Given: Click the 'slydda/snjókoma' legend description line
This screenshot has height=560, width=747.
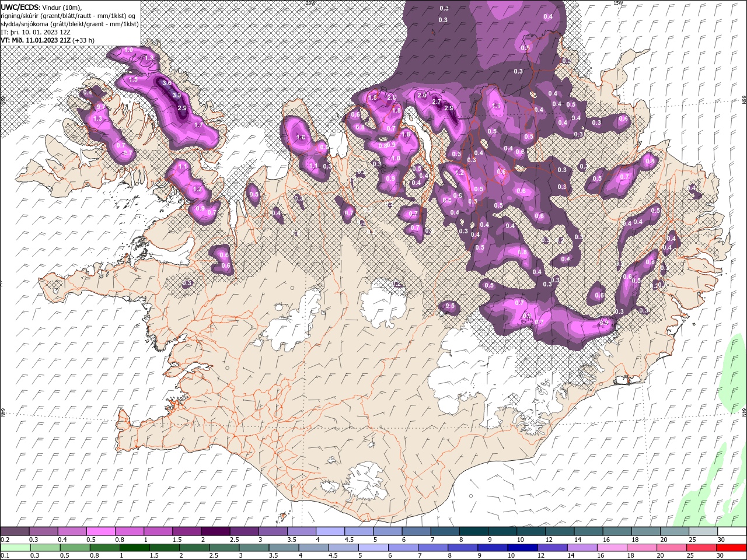Looking at the screenshot, I should click(70, 24).
